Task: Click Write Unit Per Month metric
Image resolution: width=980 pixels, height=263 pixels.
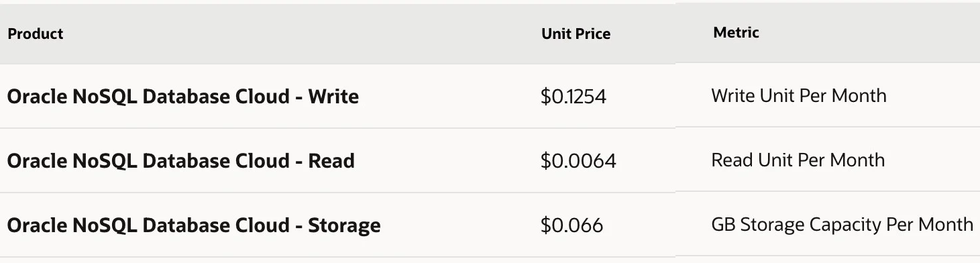Action: tap(799, 95)
